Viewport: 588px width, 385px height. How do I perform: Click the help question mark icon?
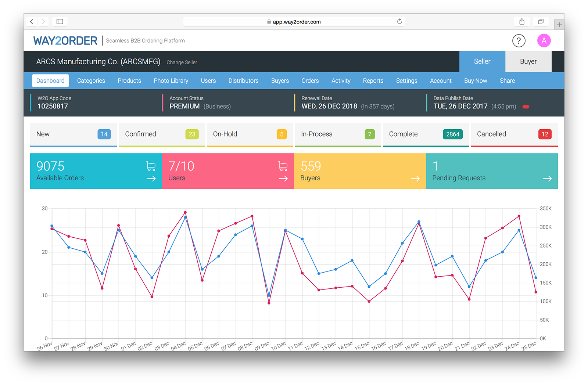tap(519, 41)
